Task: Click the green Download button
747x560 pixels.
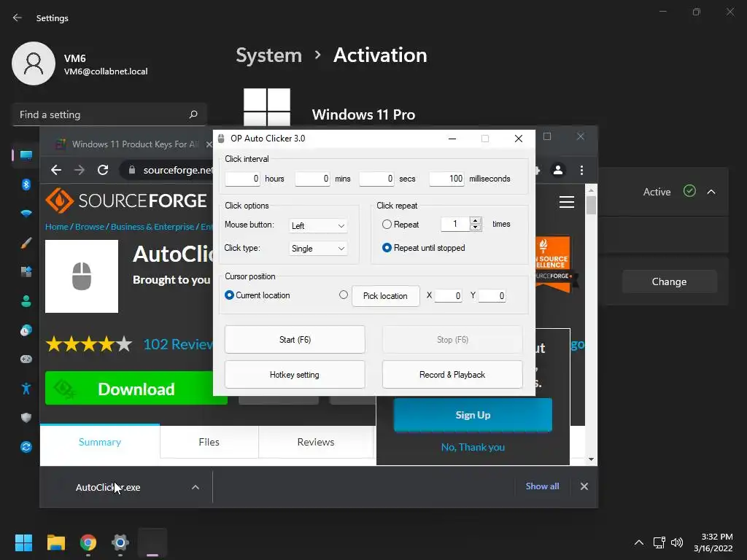Action: pos(136,388)
